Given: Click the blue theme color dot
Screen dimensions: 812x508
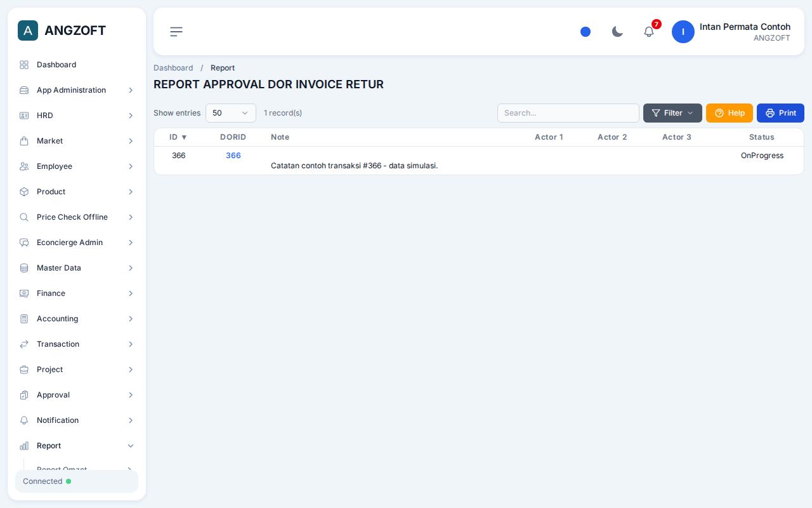Looking at the screenshot, I should (x=586, y=32).
